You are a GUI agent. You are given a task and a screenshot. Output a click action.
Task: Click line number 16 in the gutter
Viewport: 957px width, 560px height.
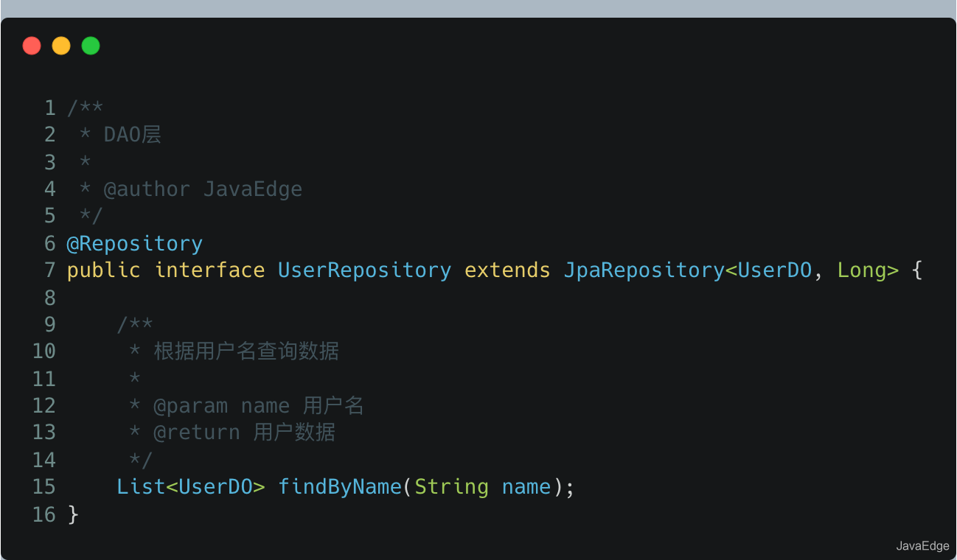click(43, 514)
